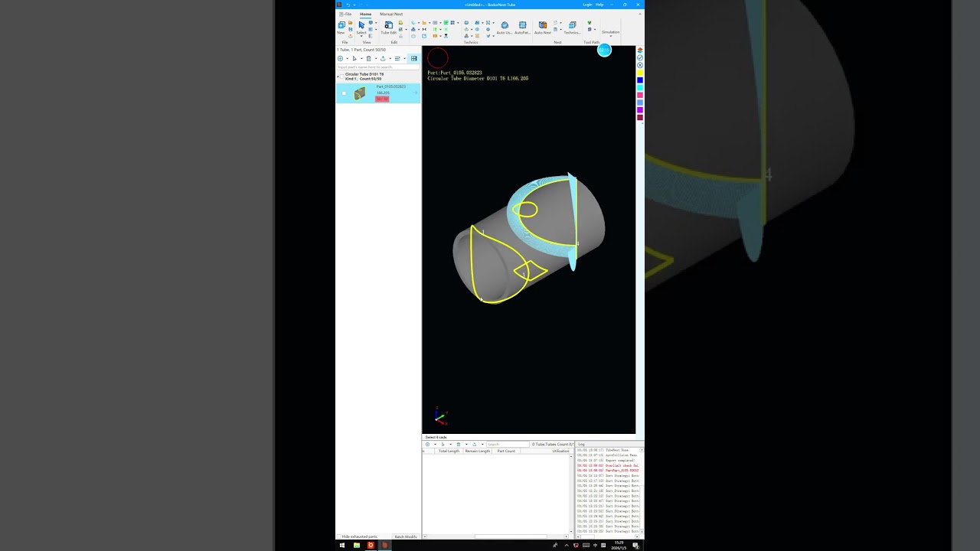Viewport: 980px width, 551px height.
Task: Enable Hide exhausted parts checkbox
Action: tap(338, 536)
